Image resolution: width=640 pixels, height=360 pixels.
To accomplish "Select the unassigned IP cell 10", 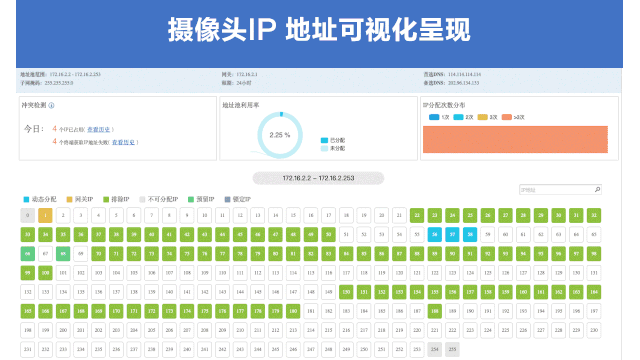I will point(204,215).
